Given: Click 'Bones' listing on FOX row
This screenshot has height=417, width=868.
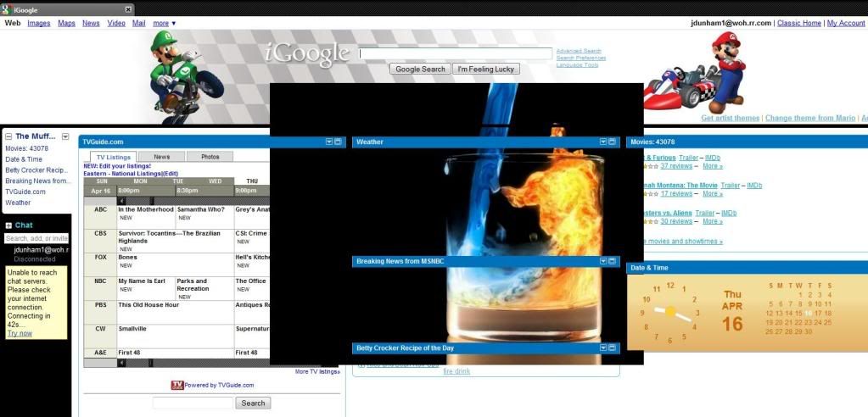Looking at the screenshot, I should [x=127, y=257].
